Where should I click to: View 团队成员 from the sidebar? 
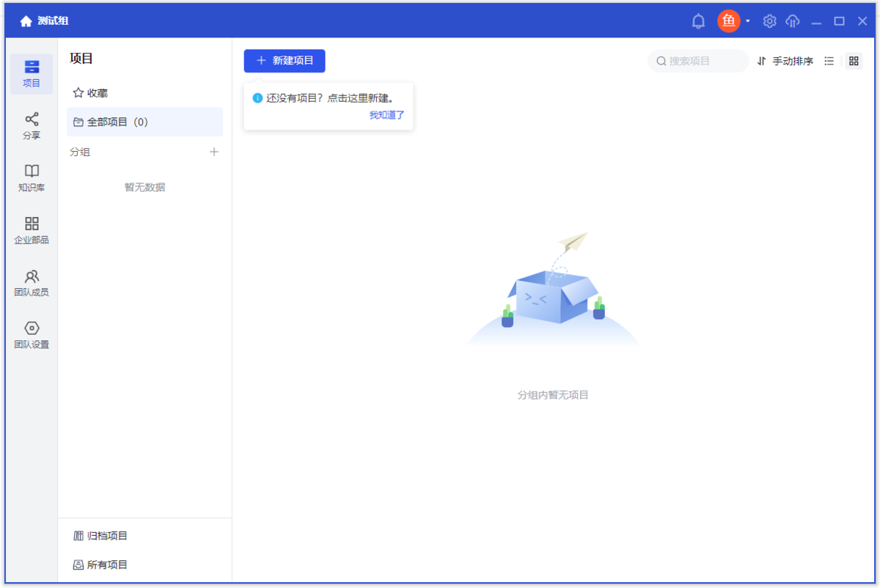tap(31, 284)
